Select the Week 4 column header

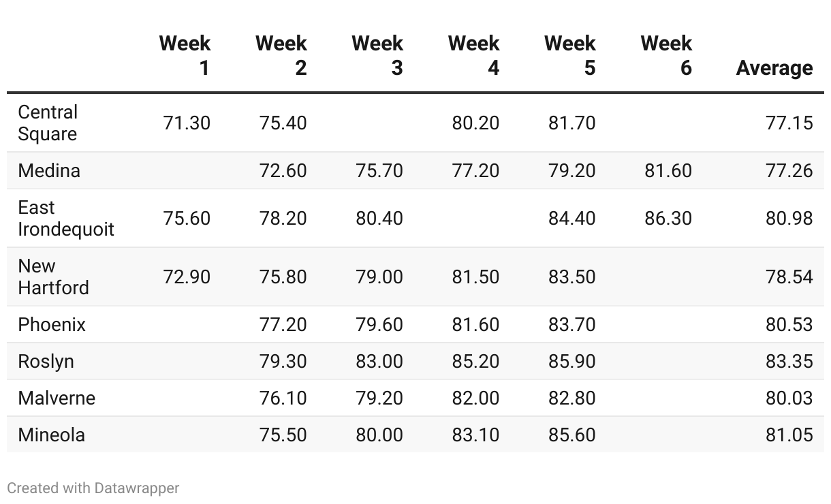pos(473,55)
